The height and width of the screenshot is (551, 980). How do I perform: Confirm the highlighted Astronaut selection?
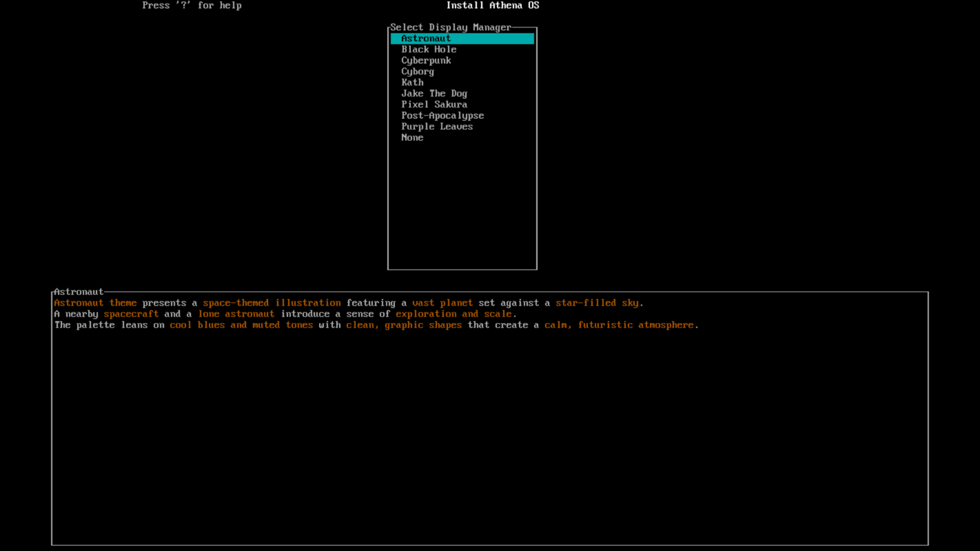(425, 38)
